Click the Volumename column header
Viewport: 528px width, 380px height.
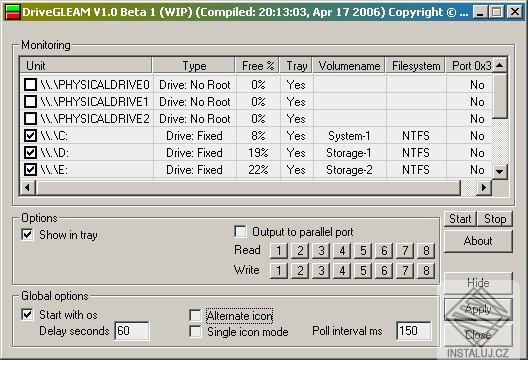pos(349,65)
